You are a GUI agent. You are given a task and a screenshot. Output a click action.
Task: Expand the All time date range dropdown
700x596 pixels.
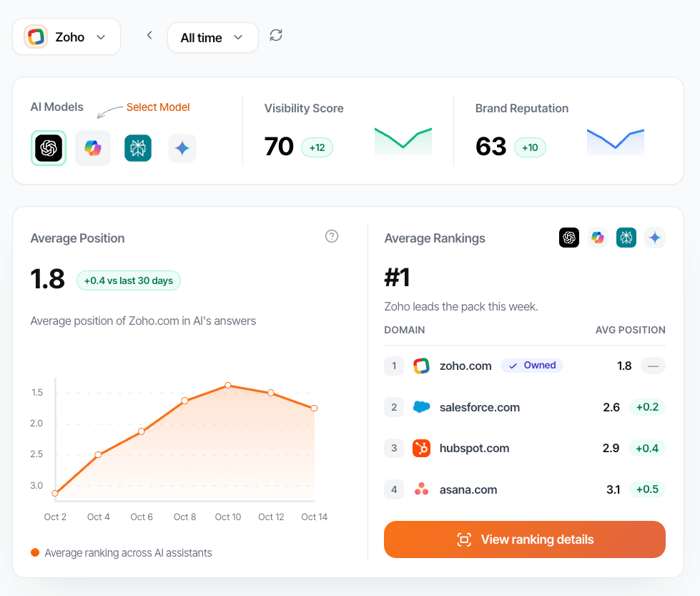click(x=212, y=38)
